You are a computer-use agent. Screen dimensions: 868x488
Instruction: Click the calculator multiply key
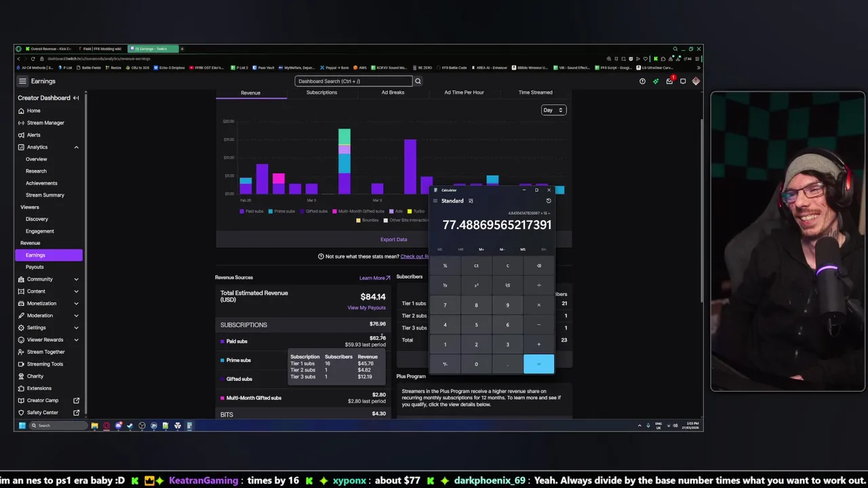539,305
